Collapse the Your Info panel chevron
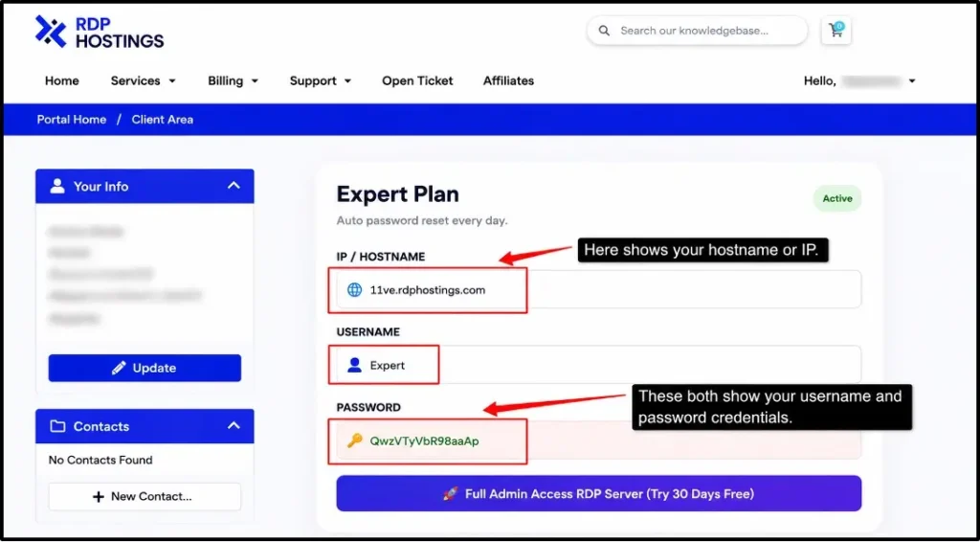Screen dimensions: 980x542 click(234, 186)
